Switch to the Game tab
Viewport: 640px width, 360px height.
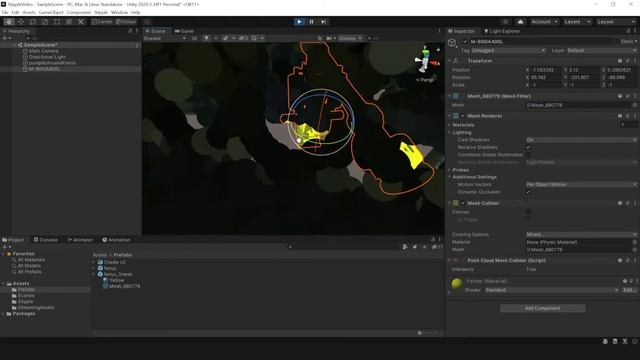(x=184, y=31)
